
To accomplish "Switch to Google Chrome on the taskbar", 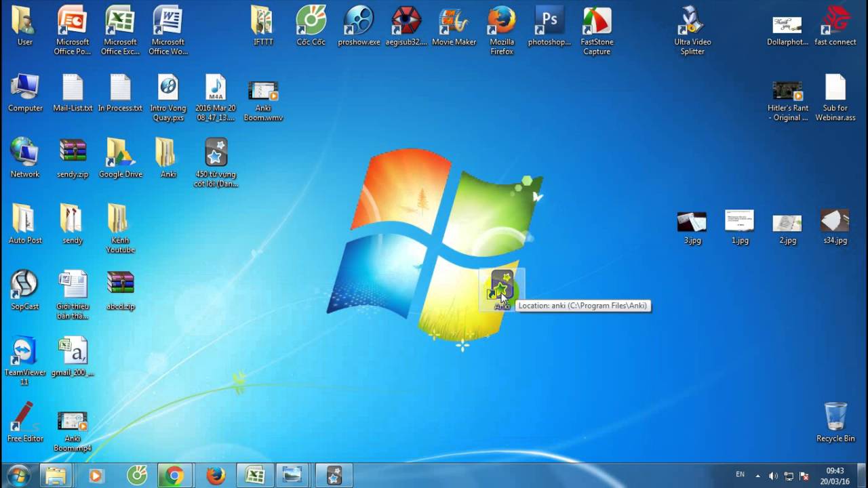I will point(174,476).
